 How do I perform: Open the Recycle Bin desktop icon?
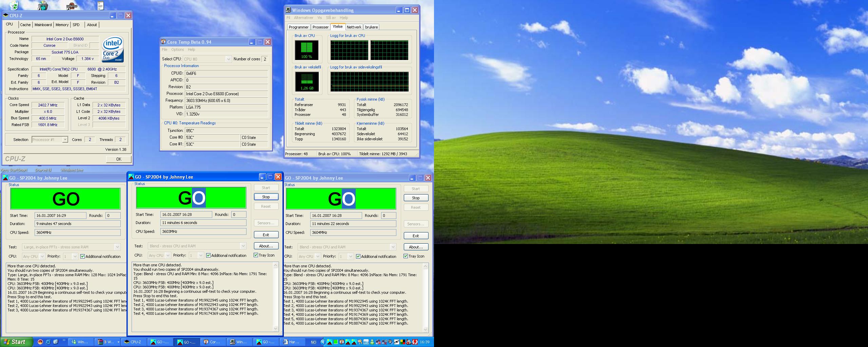click(14, 5)
